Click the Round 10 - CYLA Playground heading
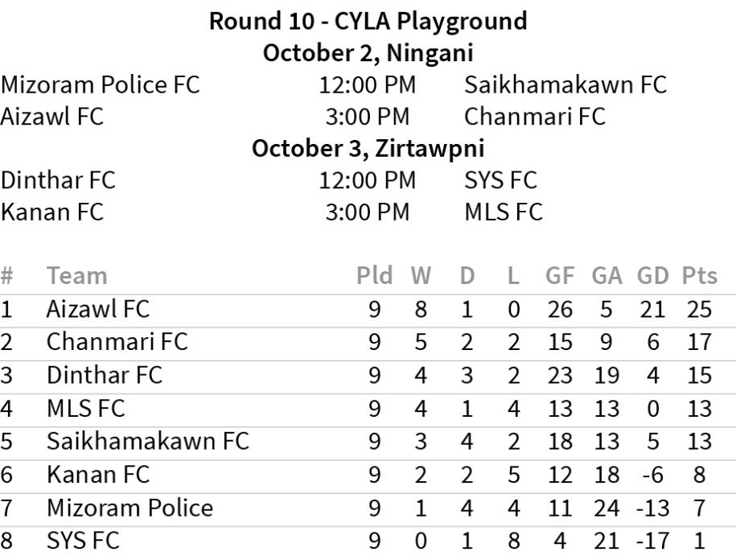The width and height of the screenshot is (736, 560). (x=368, y=21)
